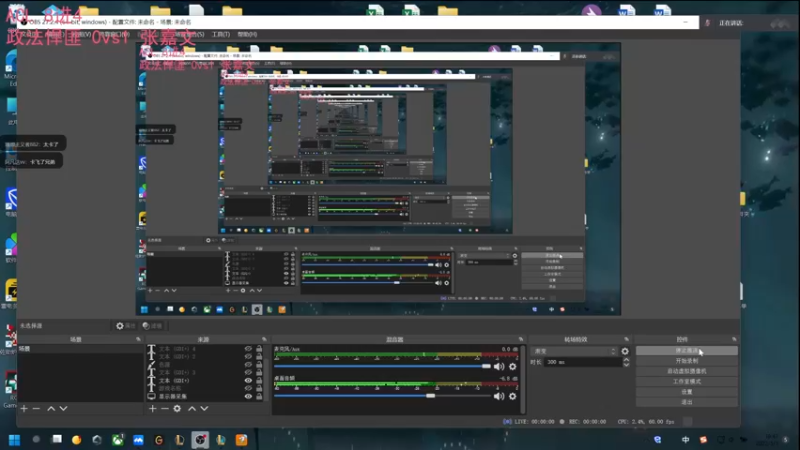Move source down in Sources list
Image resolution: width=800 pixels, height=450 pixels.
pos(204,409)
